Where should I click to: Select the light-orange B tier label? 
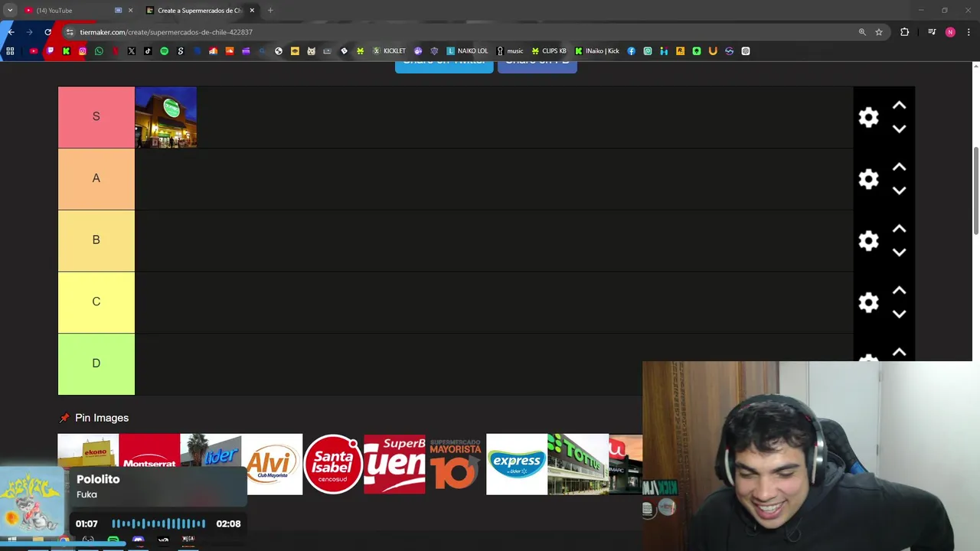pos(96,240)
